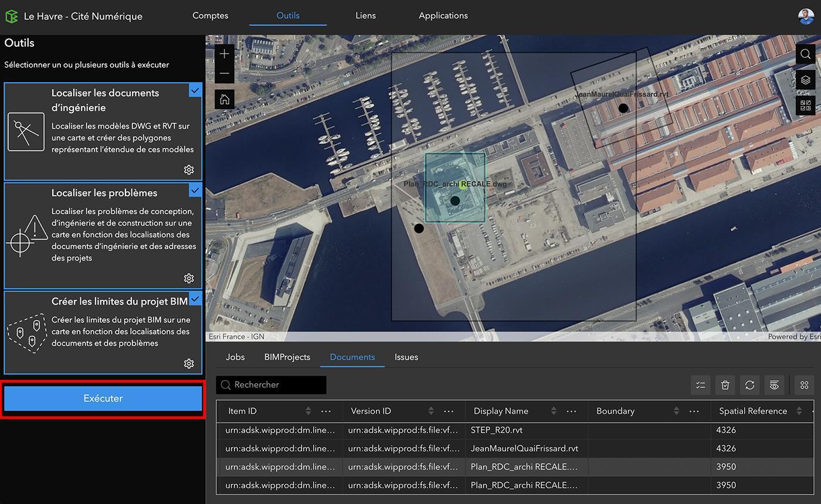Image resolution: width=821 pixels, height=504 pixels.
Task: Open the Comptes menu item
Action: click(x=210, y=16)
